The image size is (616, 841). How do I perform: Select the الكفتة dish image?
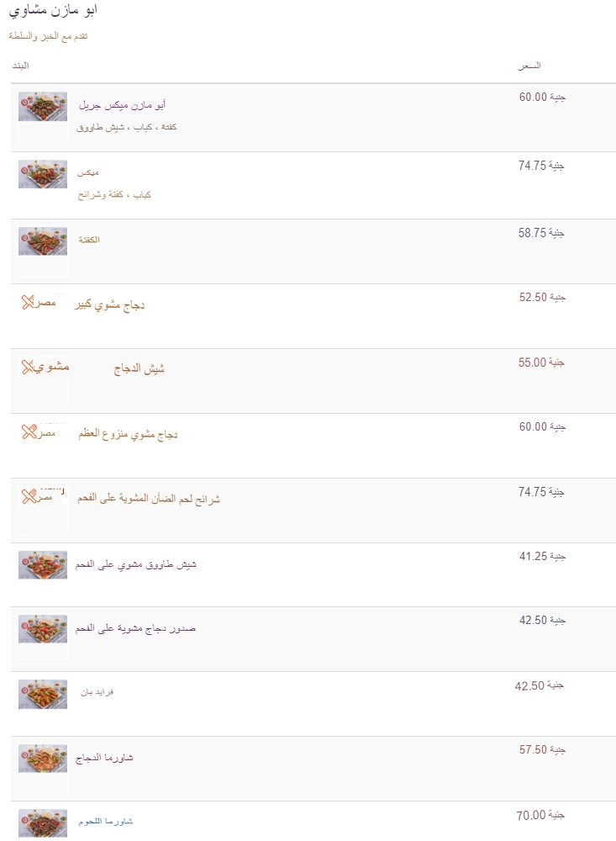[x=43, y=241]
